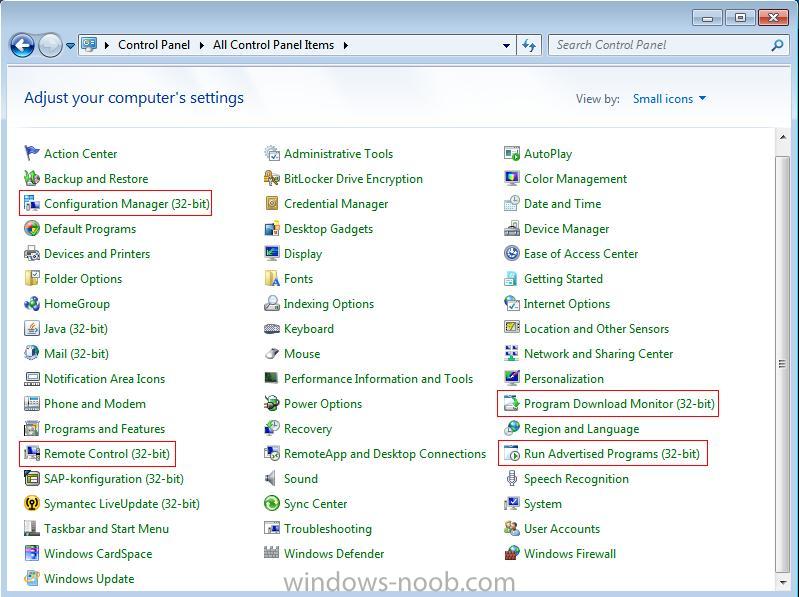Click the Remote Control (32-bit) icon
This screenshot has height=597, width=799.
(32, 453)
